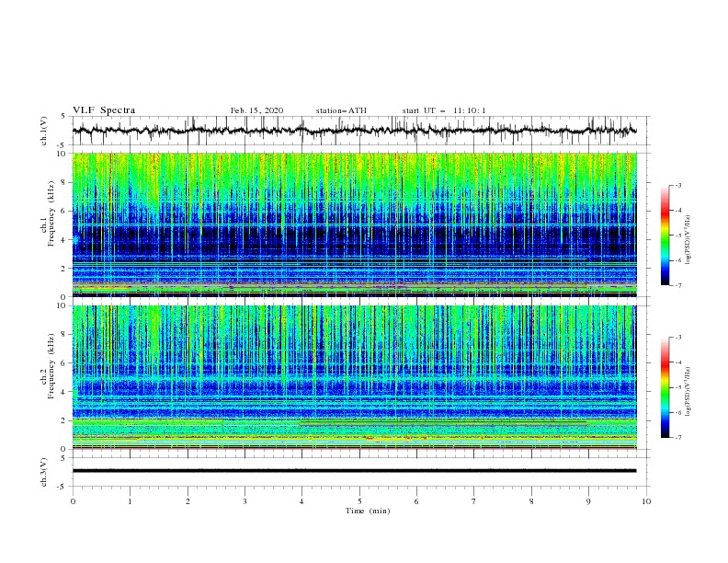Click the ch.3 flat voltage trace
The width and height of the screenshot is (728, 563).
pos(355,471)
